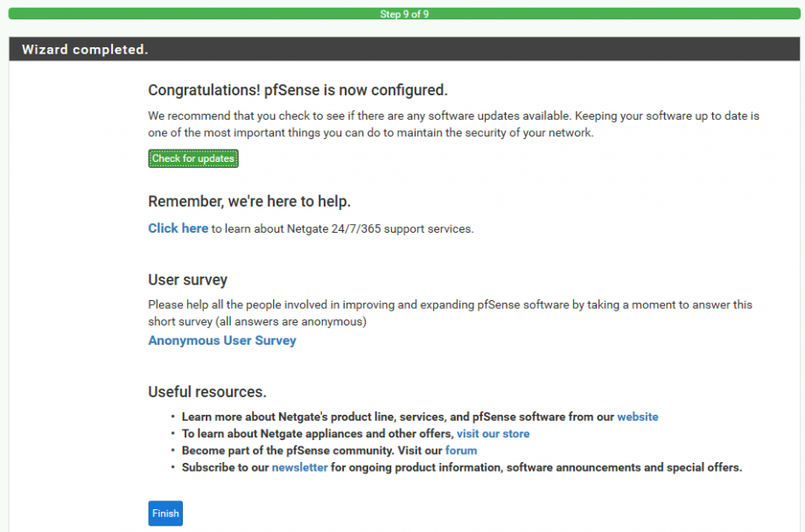Follow the visit our store link
Image resolution: width=805 pixels, height=532 pixels.
pyautogui.click(x=493, y=433)
